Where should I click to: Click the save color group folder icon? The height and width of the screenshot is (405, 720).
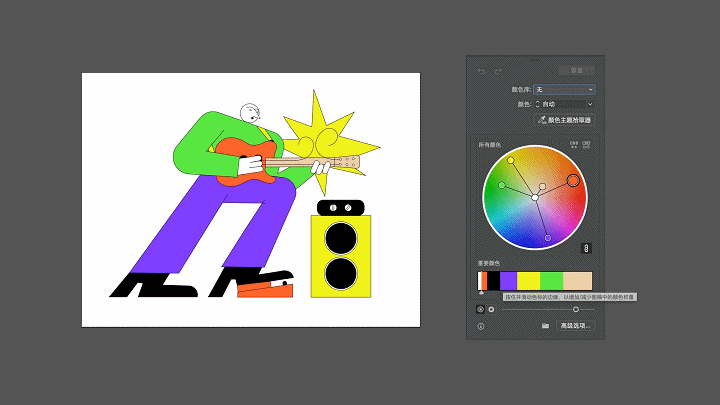coord(545,326)
